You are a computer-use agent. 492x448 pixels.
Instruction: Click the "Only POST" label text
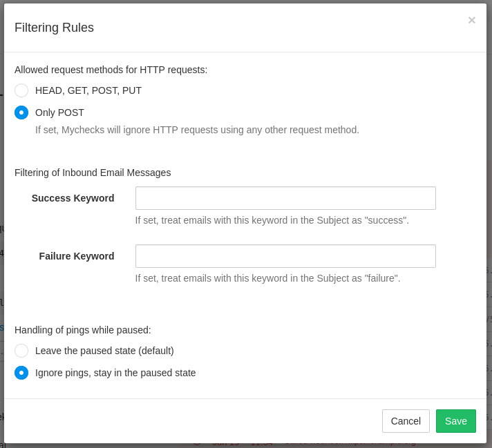59,113
